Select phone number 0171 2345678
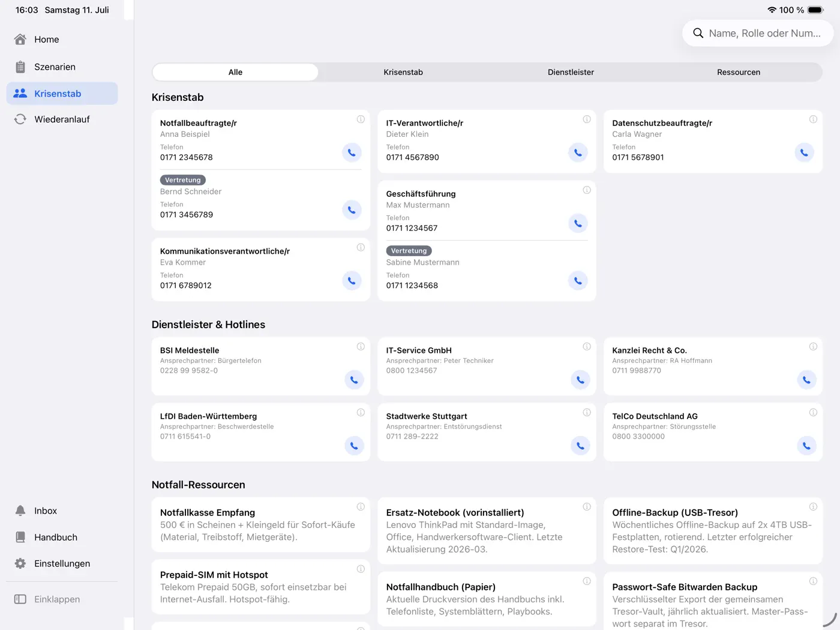The height and width of the screenshot is (630, 840). [x=187, y=157]
